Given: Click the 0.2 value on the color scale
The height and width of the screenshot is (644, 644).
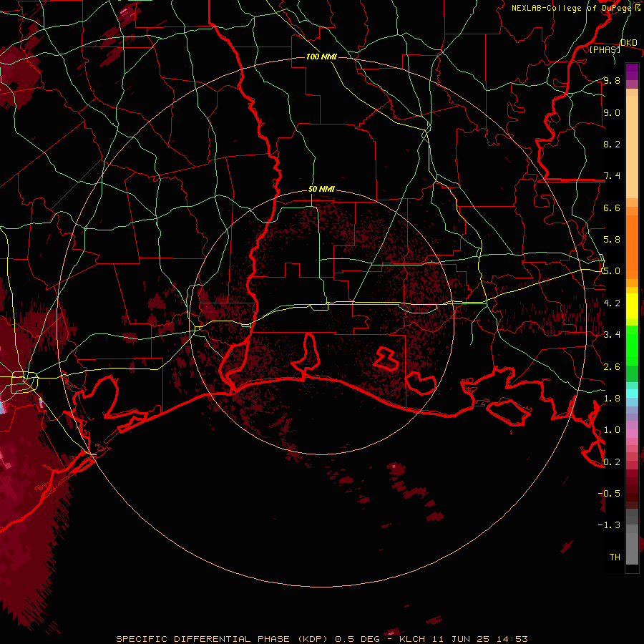Looking at the screenshot, I should (x=612, y=462).
